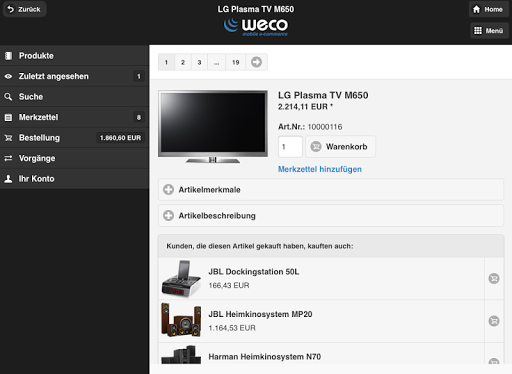Open Zuletzt angesehen in sidebar
Screen dimensions: 512x374
(x=74, y=76)
